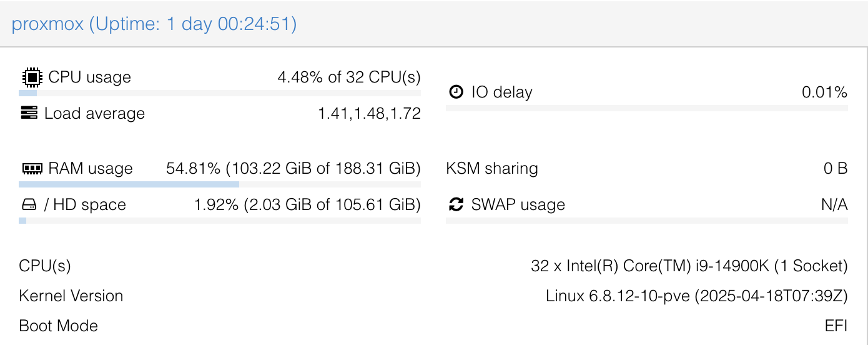Click the RAM usage progress bar
Screen dimensions: 868x345
point(219,184)
